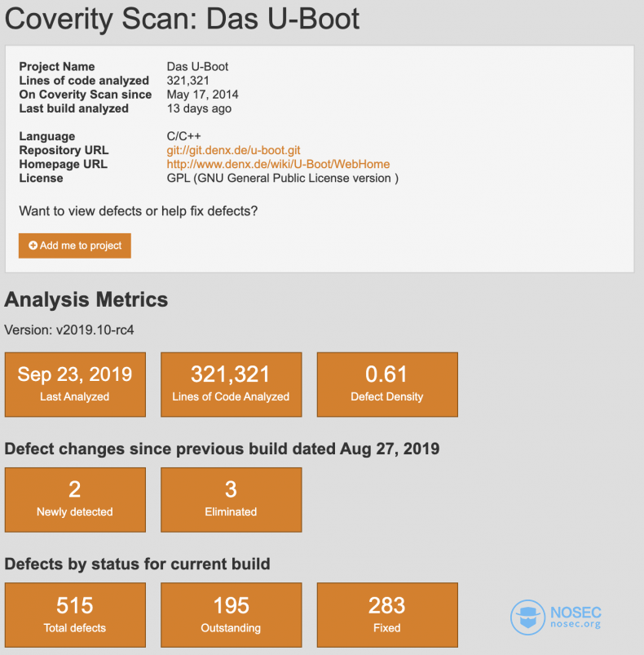644x655 pixels.
Task: Click the C/C++ language value
Action: 183,136
